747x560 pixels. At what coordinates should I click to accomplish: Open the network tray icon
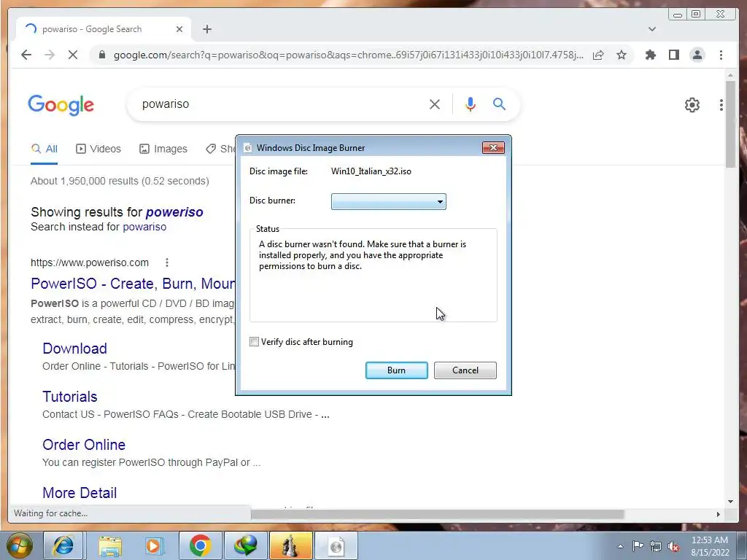(x=656, y=546)
